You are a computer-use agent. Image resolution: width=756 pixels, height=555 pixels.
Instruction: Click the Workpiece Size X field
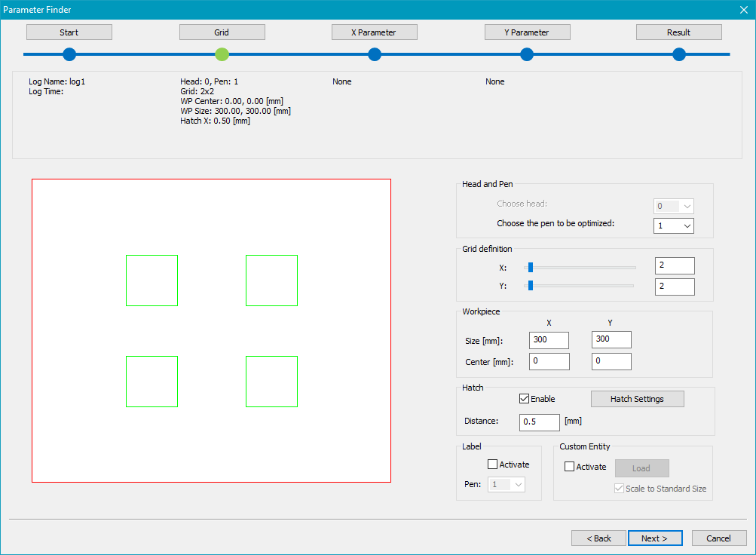[549, 340]
